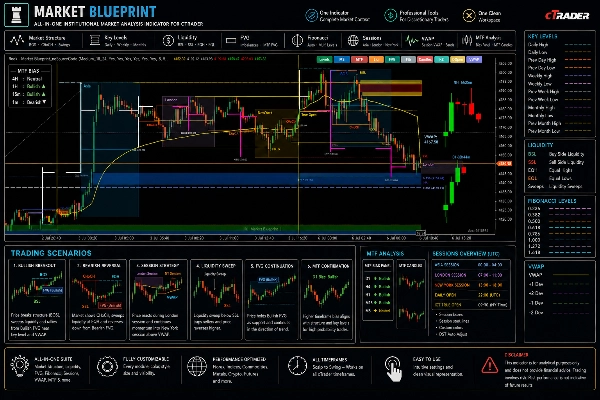Select the Fibonacci circle icon

(297, 41)
